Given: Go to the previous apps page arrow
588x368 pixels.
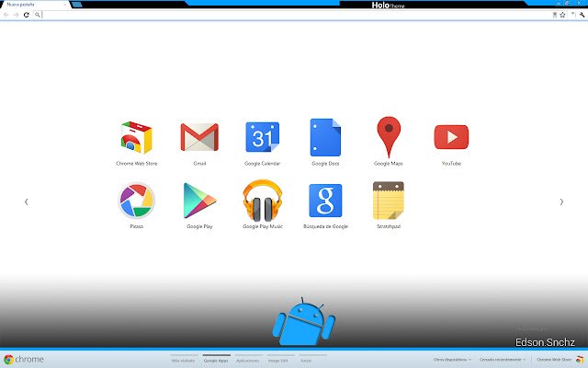Looking at the screenshot, I should [27, 201].
